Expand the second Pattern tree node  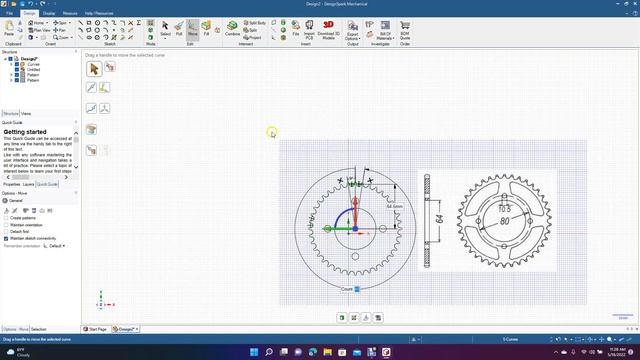[11, 80]
